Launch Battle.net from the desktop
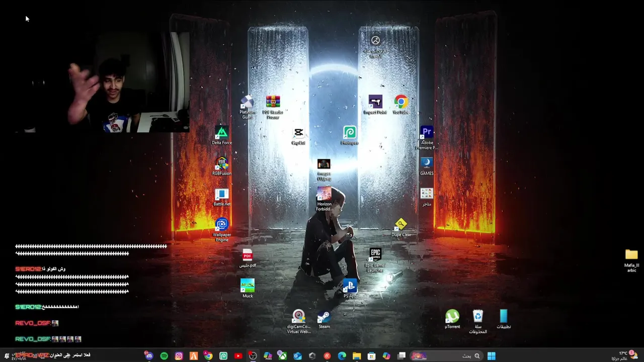The image size is (644, 362). [221, 197]
